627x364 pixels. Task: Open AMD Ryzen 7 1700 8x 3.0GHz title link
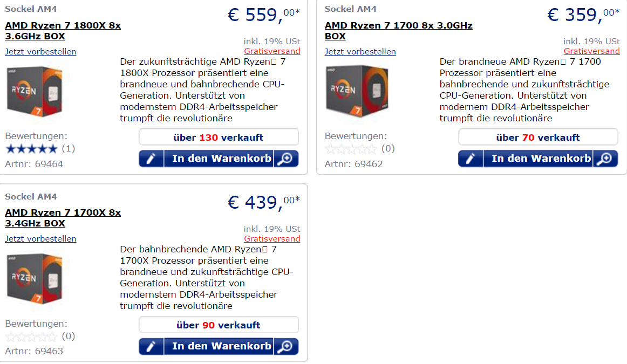[x=398, y=31]
